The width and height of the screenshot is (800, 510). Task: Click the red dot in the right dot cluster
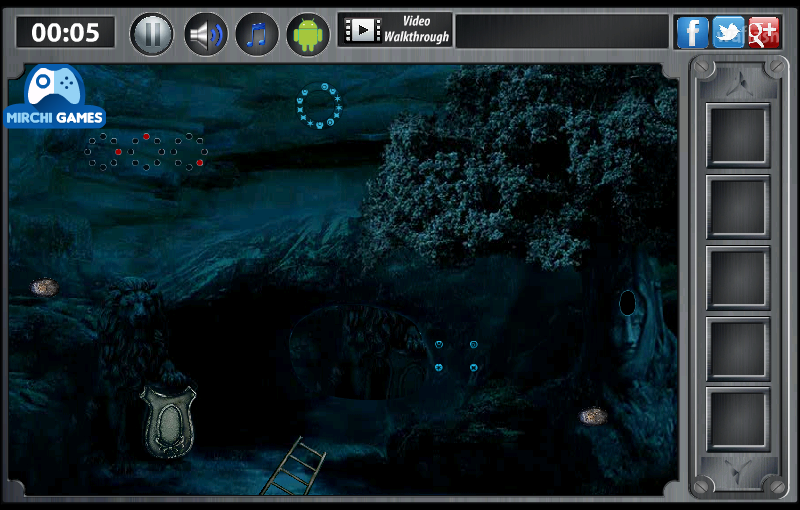click(x=199, y=163)
